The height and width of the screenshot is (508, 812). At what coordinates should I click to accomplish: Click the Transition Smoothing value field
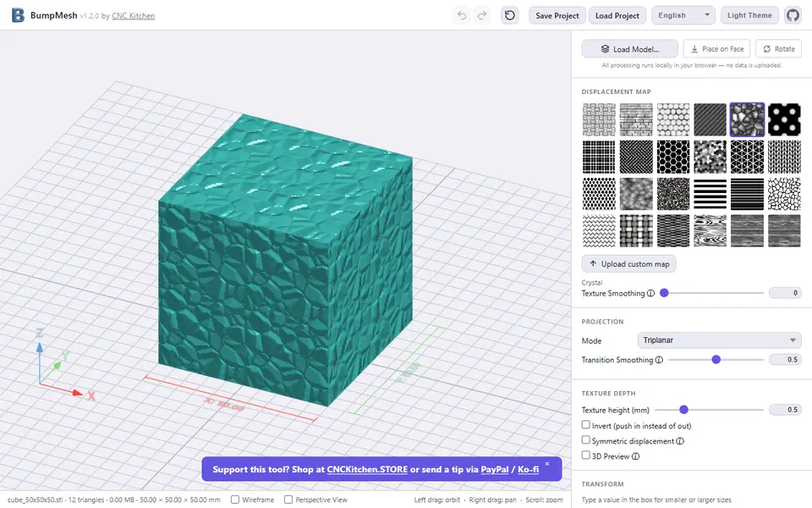[785, 360]
